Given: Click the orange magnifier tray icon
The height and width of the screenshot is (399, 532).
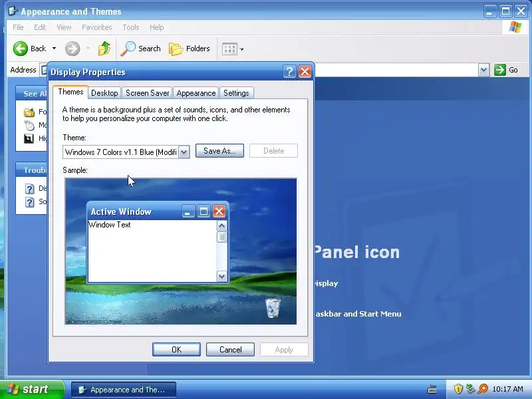Looking at the screenshot, I should pos(483,389).
